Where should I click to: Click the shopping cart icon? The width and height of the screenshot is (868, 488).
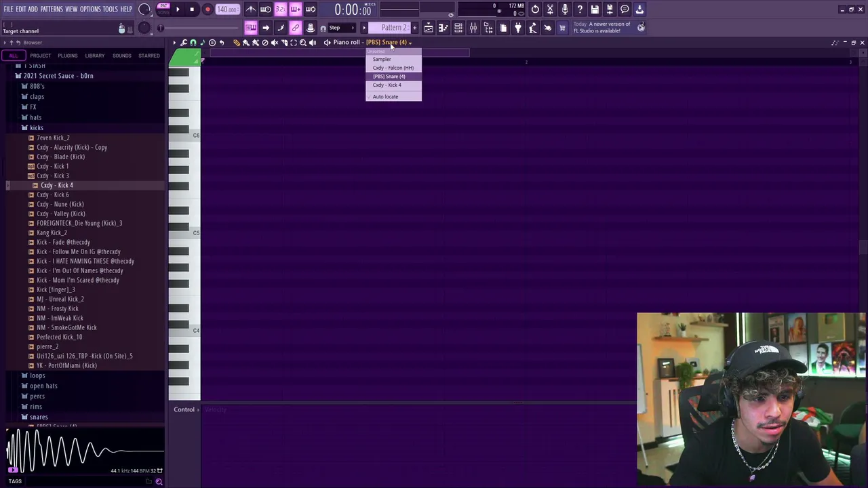click(x=562, y=28)
